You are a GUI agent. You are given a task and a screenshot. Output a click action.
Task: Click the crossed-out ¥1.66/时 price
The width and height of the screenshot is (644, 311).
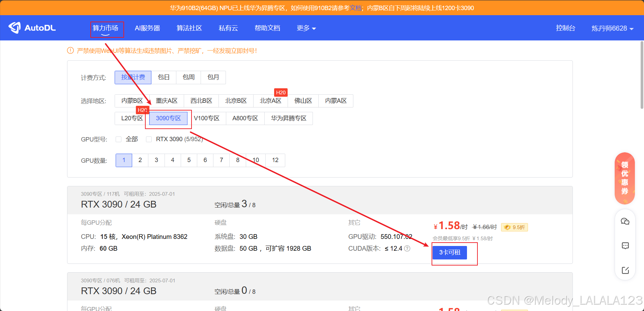tap(485, 227)
